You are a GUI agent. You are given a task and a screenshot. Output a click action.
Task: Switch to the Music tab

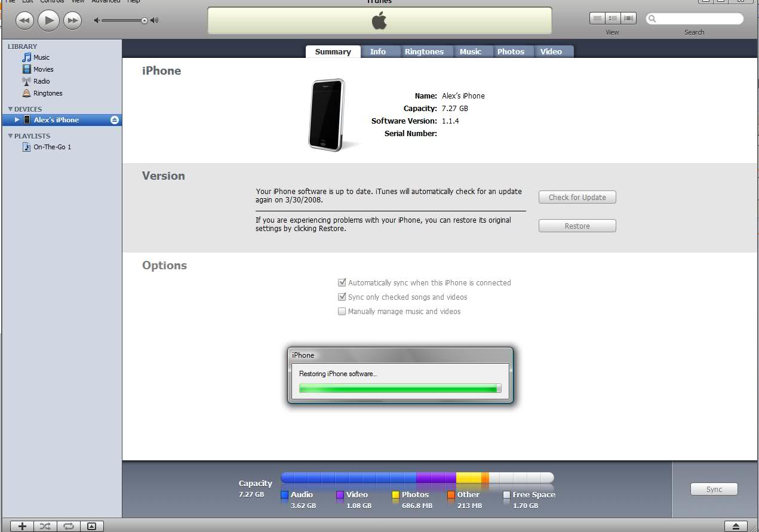tap(471, 51)
